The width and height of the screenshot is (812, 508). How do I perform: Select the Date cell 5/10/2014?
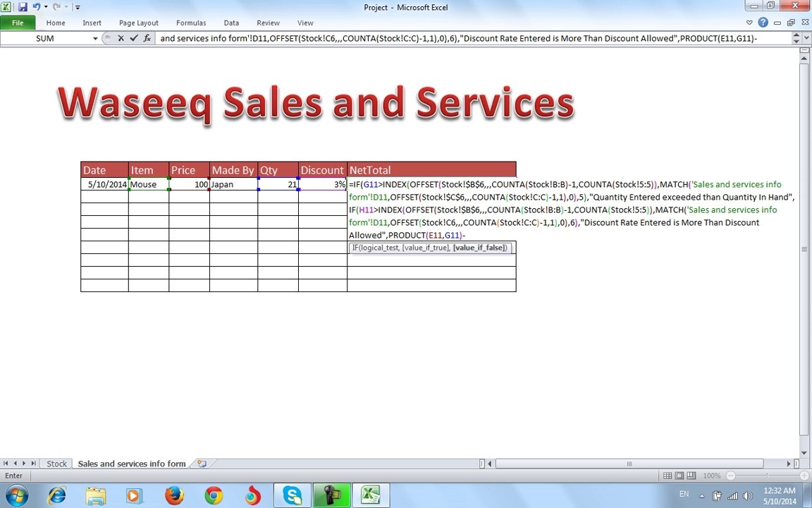(104, 184)
